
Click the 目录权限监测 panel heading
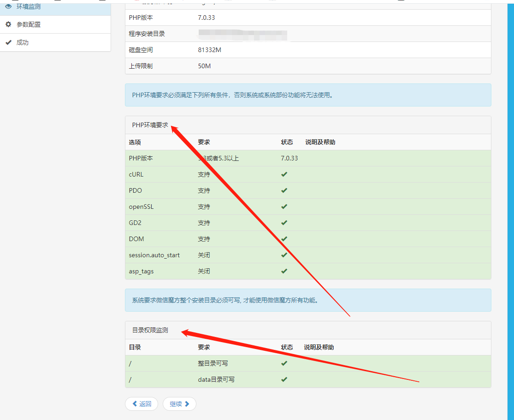150,330
